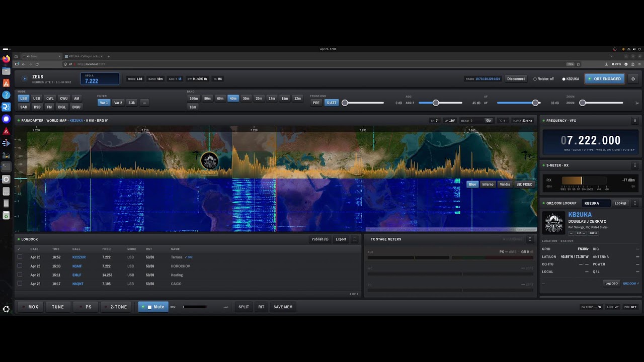The width and height of the screenshot is (644, 362).
Task: Toggle the KB2UKA radio indicator in header
Action: click(571, 79)
